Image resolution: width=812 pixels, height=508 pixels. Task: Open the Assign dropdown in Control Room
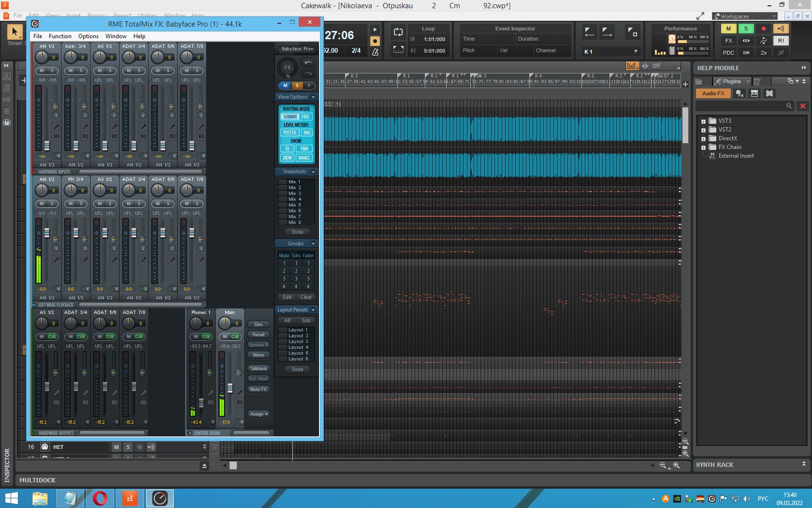click(x=259, y=414)
